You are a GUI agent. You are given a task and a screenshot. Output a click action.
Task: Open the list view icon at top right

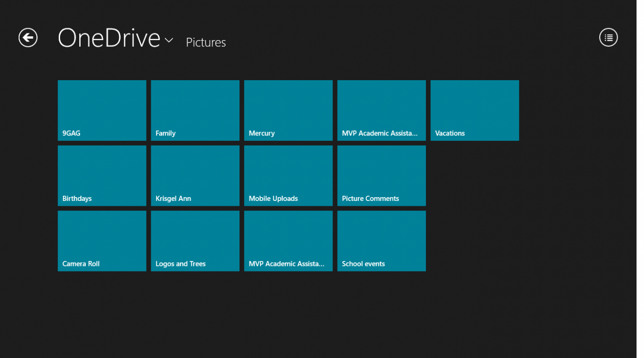608,37
